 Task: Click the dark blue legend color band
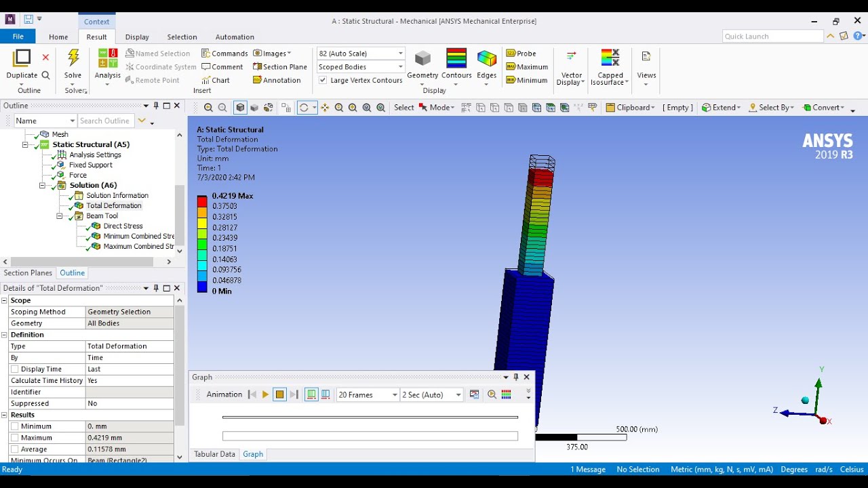tap(202, 287)
